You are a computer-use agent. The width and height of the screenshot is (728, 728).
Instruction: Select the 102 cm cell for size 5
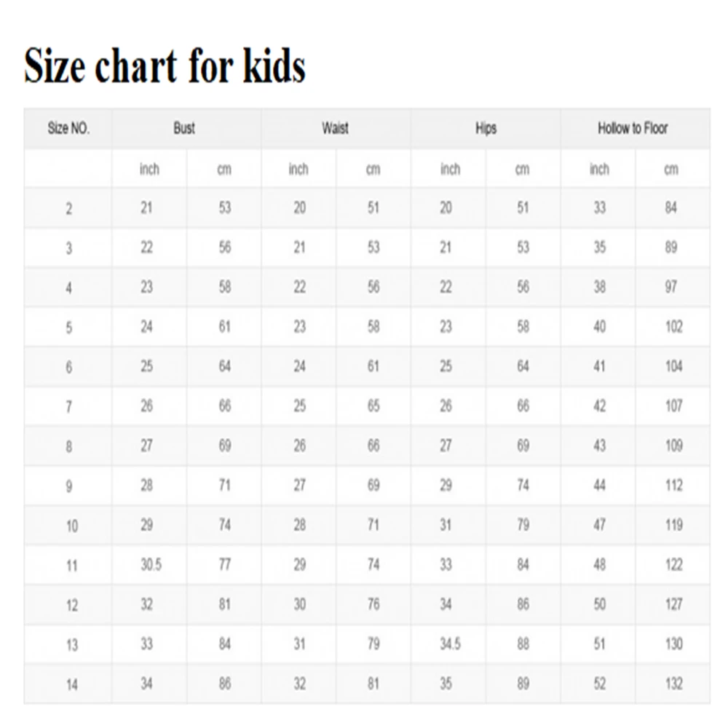(673, 327)
